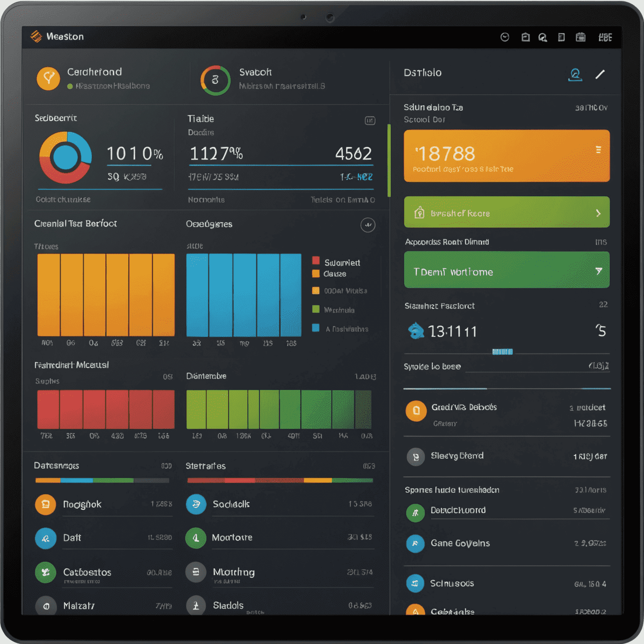Viewport: 644px width, 644px height.
Task: Click the green Catbosatos row icon
Action: coord(45,572)
